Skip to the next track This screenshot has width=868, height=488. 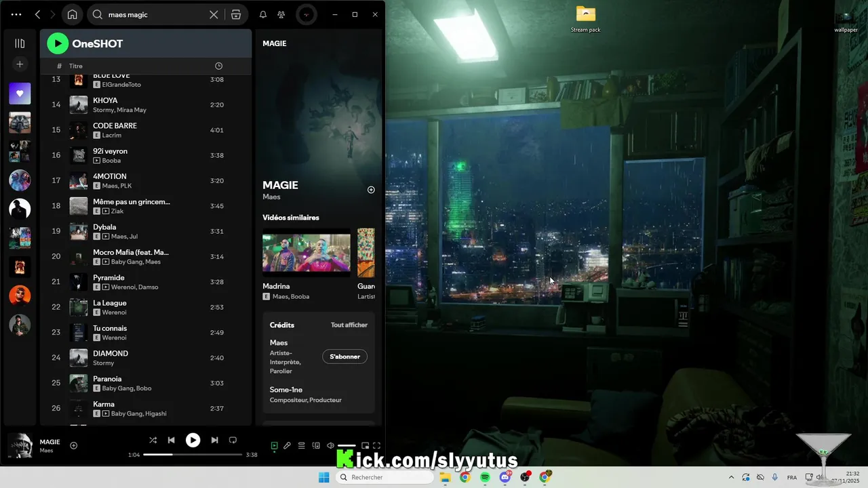pos(214,440)
